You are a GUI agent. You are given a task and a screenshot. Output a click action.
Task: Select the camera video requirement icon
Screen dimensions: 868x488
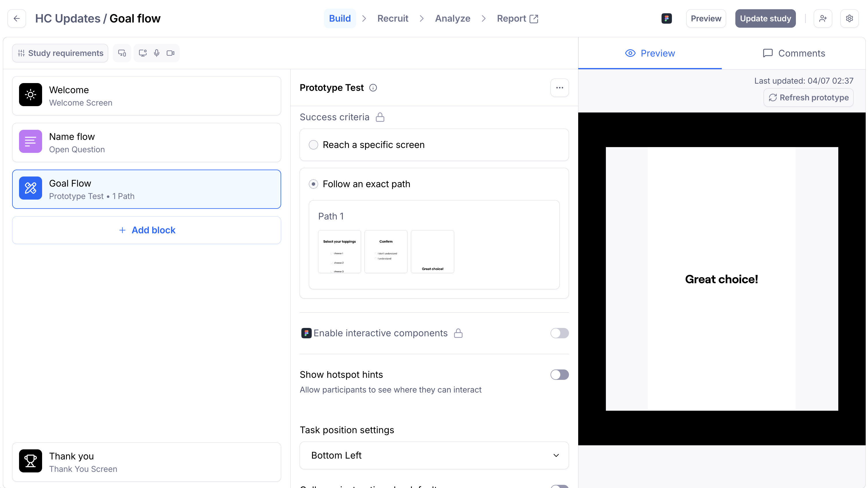(170, 53)
